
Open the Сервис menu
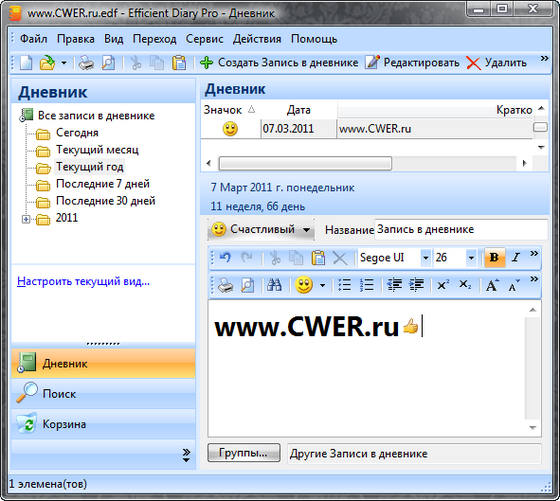[x=204, y=39]
